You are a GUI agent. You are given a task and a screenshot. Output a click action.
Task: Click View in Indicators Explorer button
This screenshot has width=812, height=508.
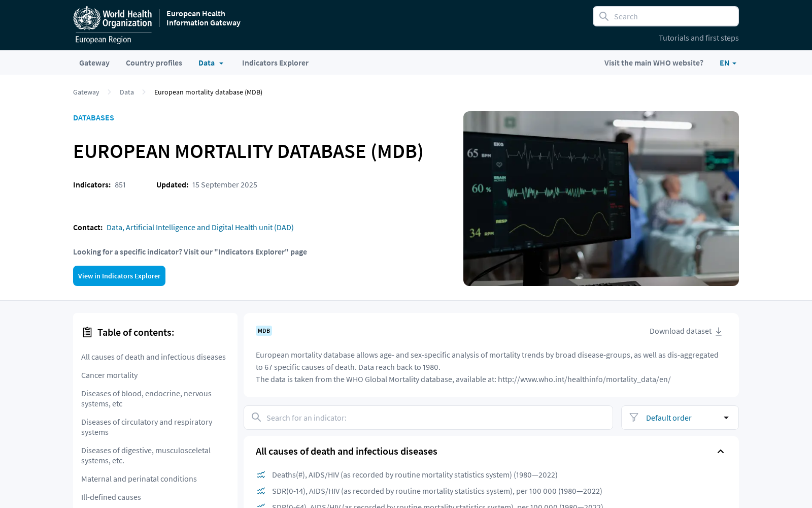tap(119, 276)
